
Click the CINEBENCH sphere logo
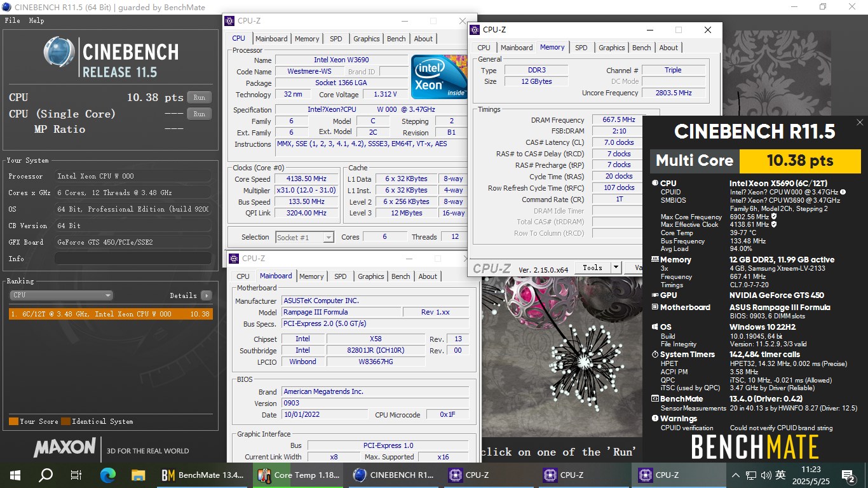59,52
